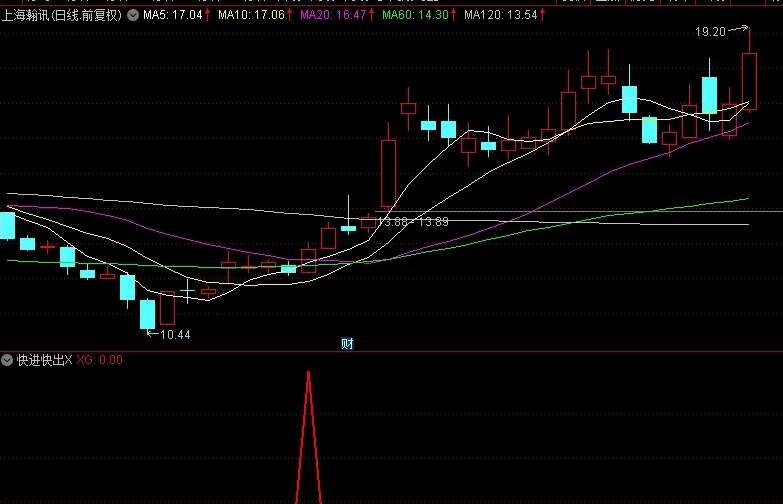Select the 快进快出X indicator name
Screen dimensions: 783x504
coord(44,360)
